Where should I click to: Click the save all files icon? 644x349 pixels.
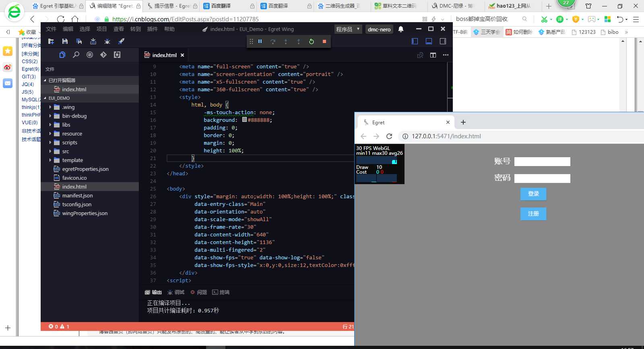79,41
